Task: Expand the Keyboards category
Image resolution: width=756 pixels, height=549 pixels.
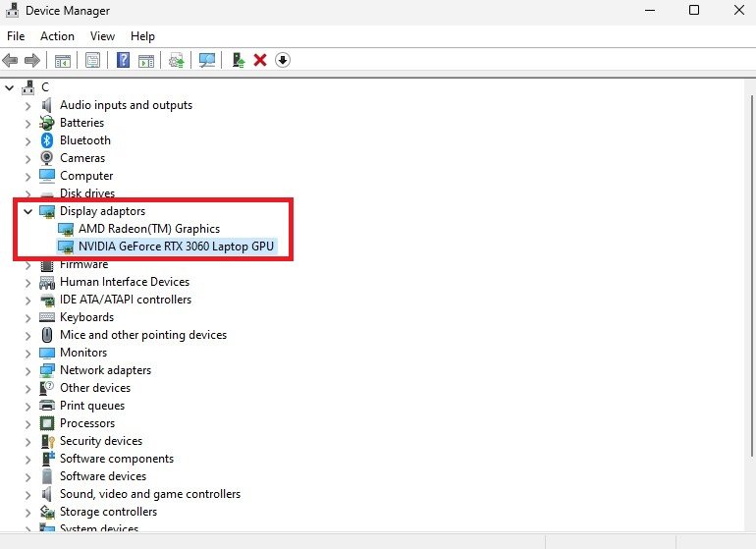Action: pyautogui.click(x=27, y=317)
